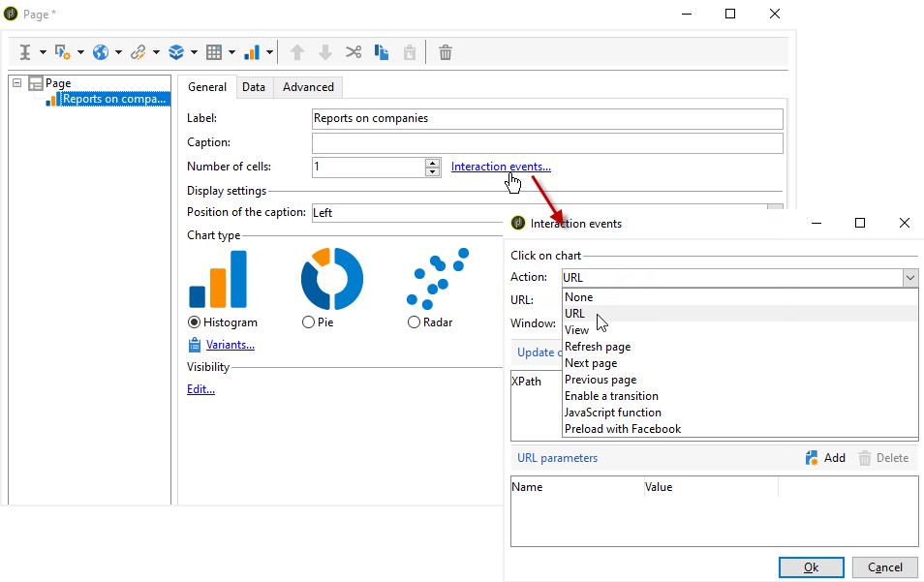Select the Radar radio button
Image resolution: width=924 pixels, height=582 pixels.
click(x=414, y=322)
